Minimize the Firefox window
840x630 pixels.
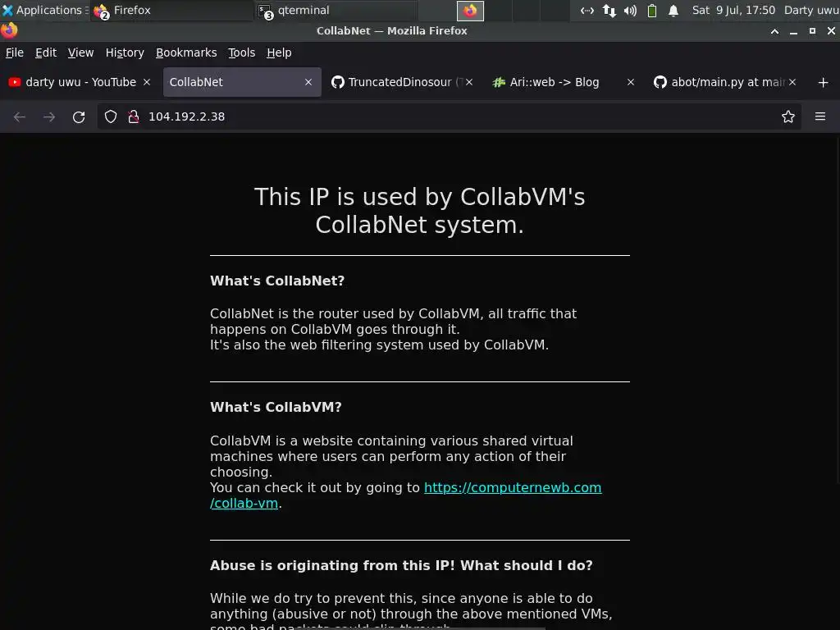(x=793, y=31)
